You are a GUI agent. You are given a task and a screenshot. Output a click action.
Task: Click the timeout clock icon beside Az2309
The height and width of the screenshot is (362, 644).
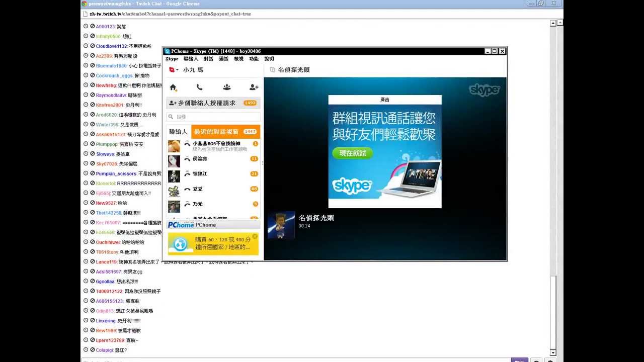[x=86, y=56]
